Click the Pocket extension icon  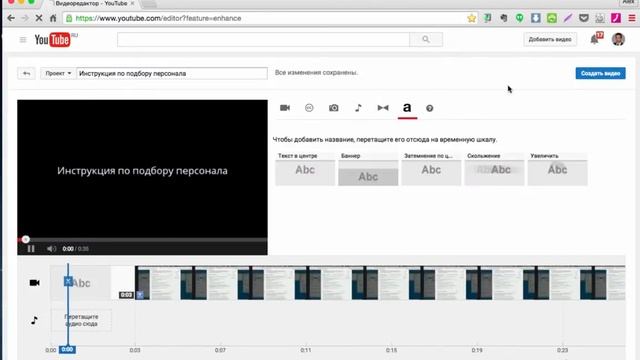click(x=584, y=18)
